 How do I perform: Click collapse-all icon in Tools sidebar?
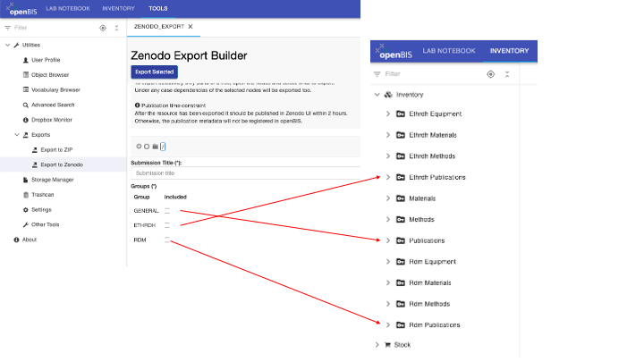tap(116, 28)
